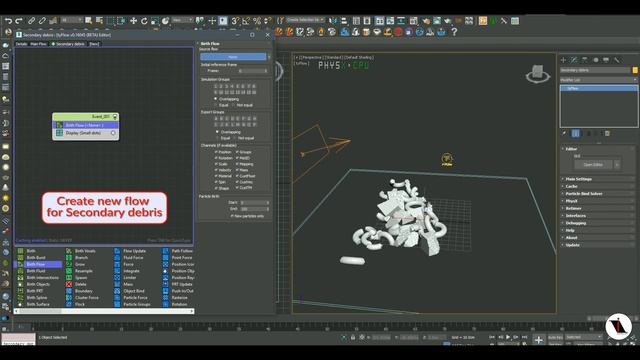Screen dimensions: 640x360
Task: Click the operator list horizontal scrollbar
Action: [104, 311]
